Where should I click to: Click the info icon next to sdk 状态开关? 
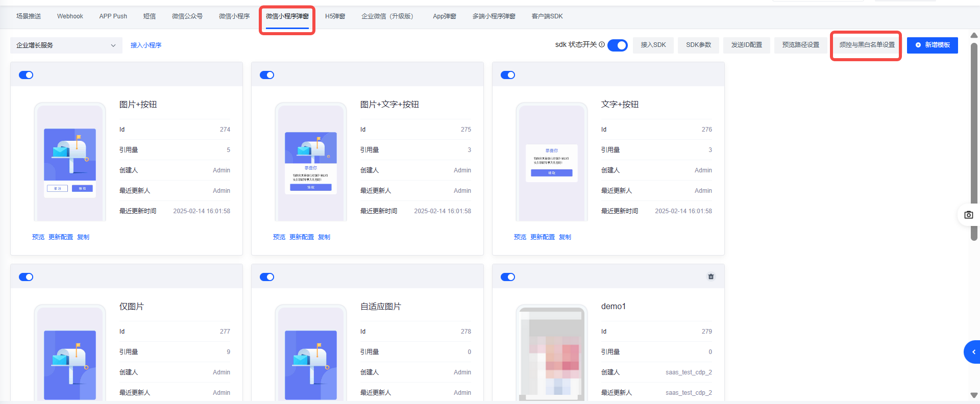pos(602,45)
